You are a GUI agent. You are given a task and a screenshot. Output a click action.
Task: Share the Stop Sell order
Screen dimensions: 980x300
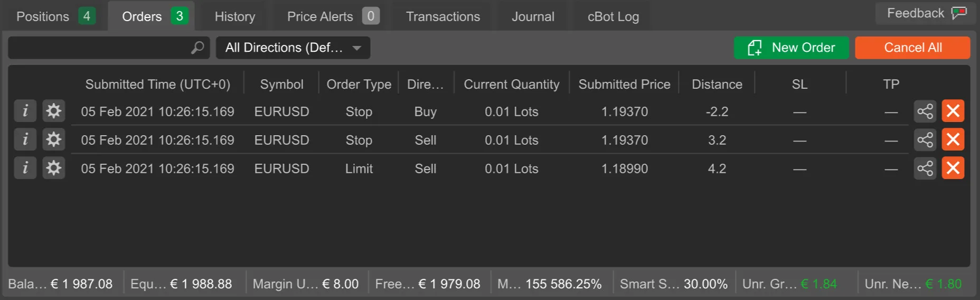925,139
